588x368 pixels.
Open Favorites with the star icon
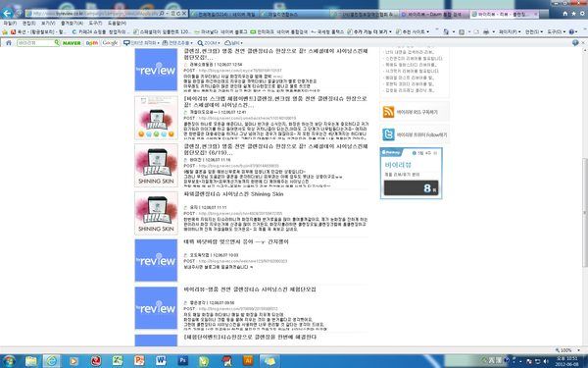pyautogui.click(x=573, y=14)
